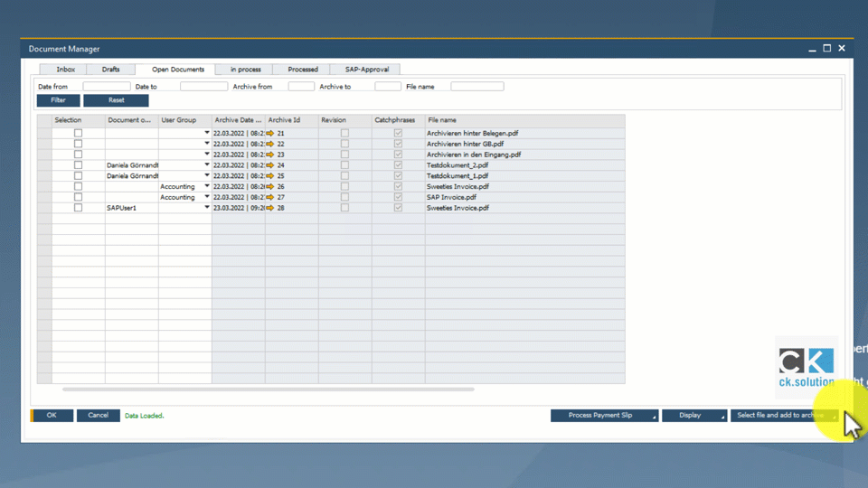
Task: Maximize the Document Manager window
Action: [x=827, y=48]
